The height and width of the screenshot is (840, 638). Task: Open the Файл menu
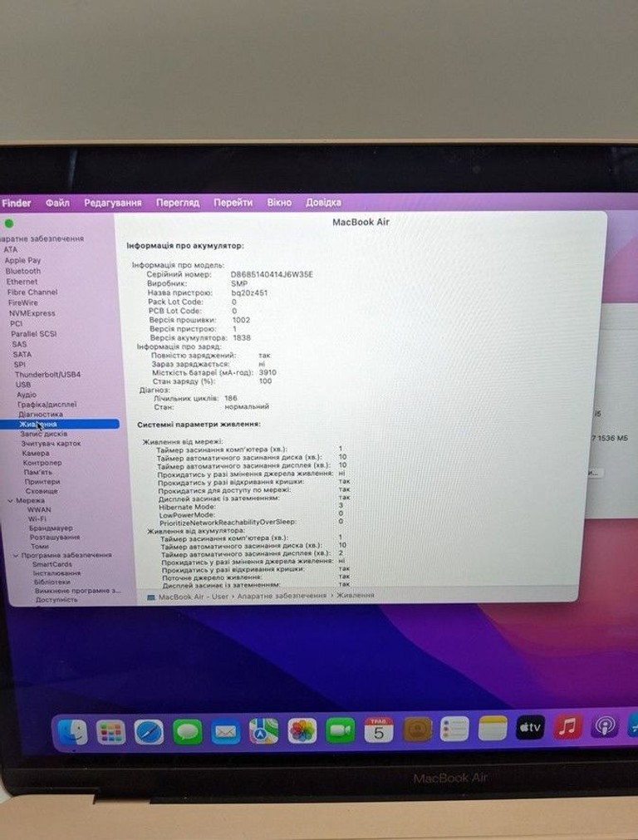57,203
